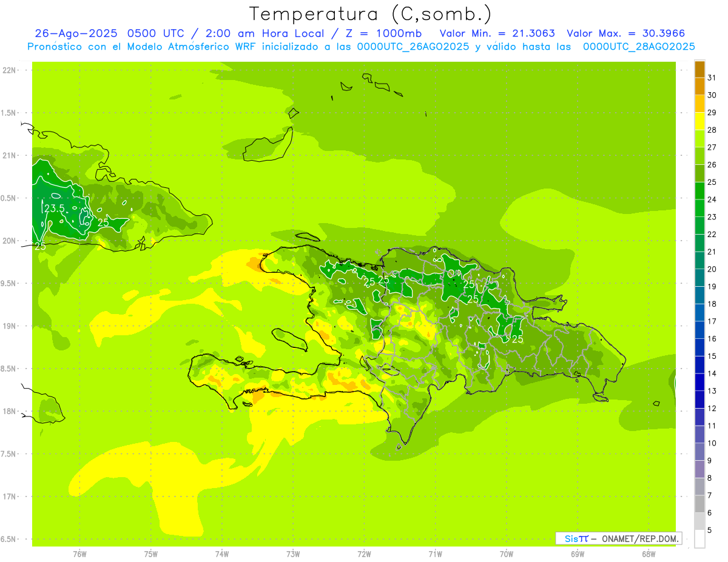Click 'Valor Min. = 21.3063' value
The image size is (728, 562).
497,33
